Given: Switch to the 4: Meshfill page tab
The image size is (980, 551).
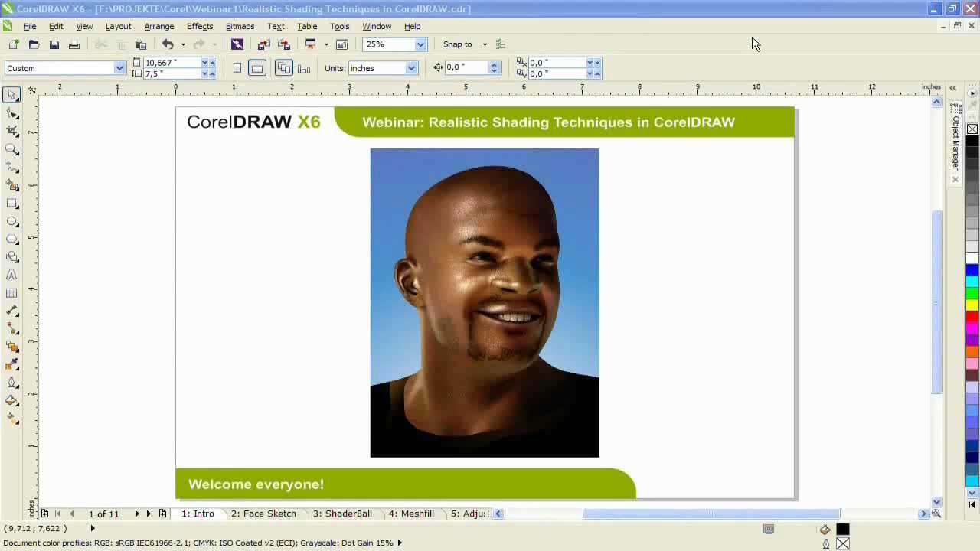Looking at the screenshot, I should (411, 514).
